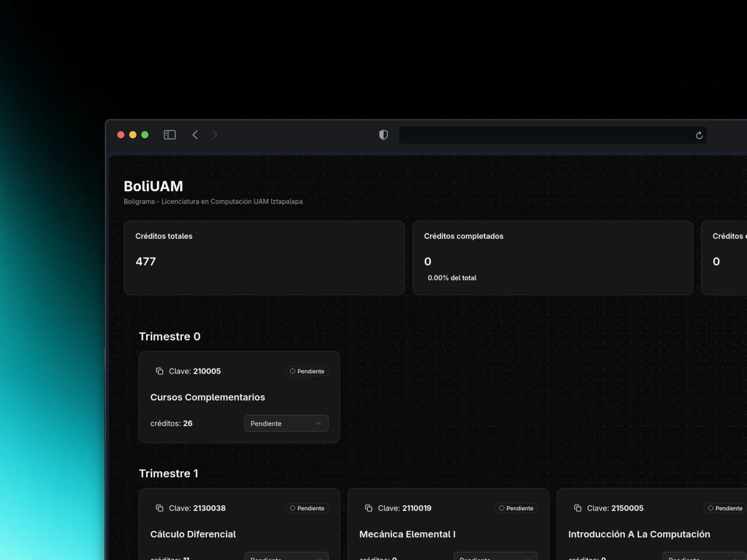Screen dimensions: 747x560
Task: Open Cursos Complementarios status dropdown
Action: (x=286, y=423)
